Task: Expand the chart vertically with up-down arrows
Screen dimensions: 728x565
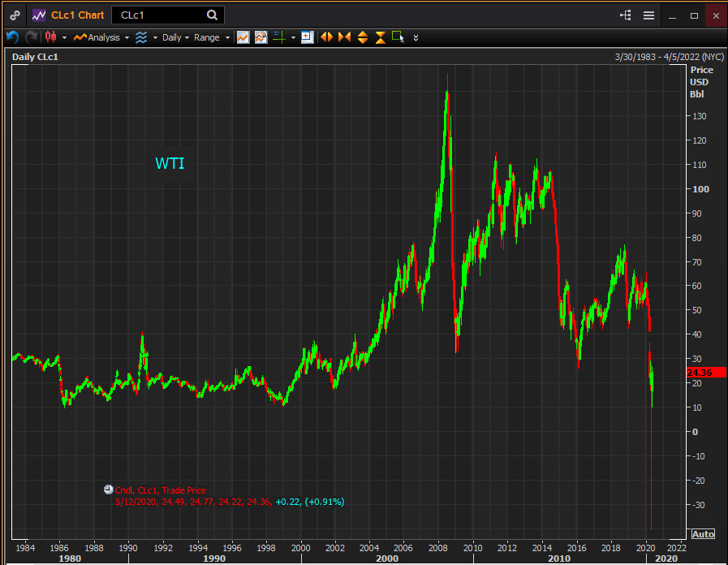Action: pos(363,37)
